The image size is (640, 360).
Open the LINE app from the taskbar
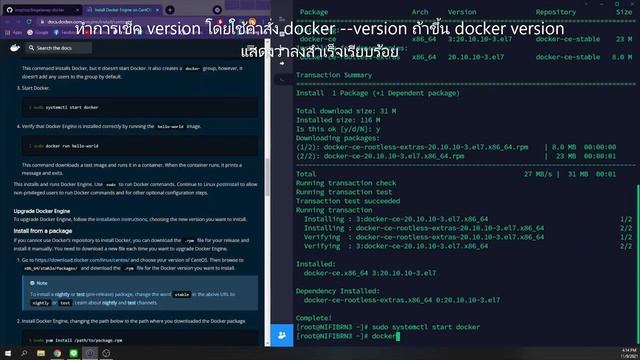coord(73,353)
